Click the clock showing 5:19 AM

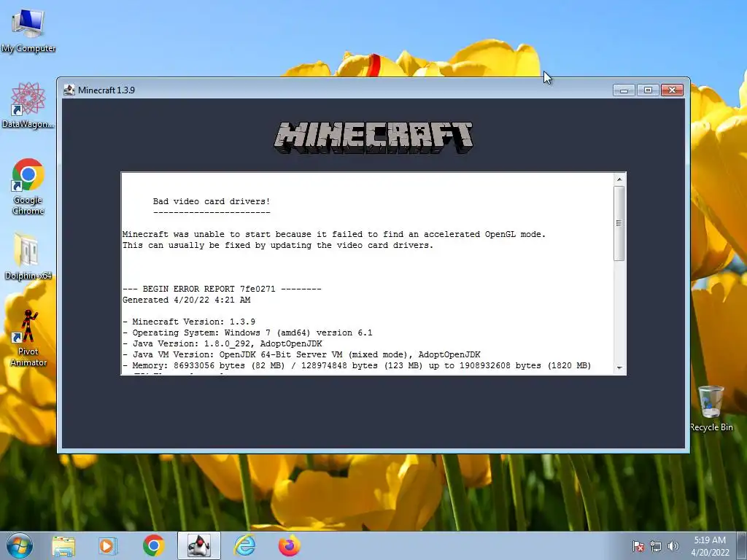point(710,546)
